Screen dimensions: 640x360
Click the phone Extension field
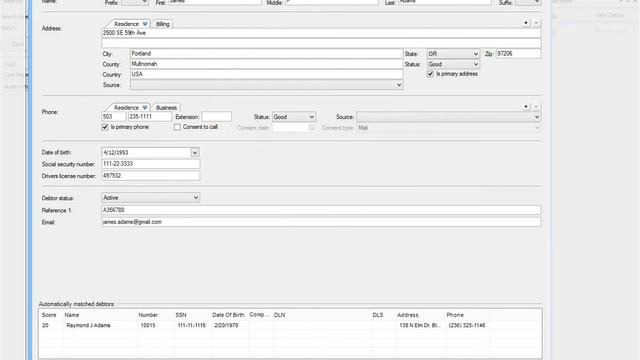point(217,117)
